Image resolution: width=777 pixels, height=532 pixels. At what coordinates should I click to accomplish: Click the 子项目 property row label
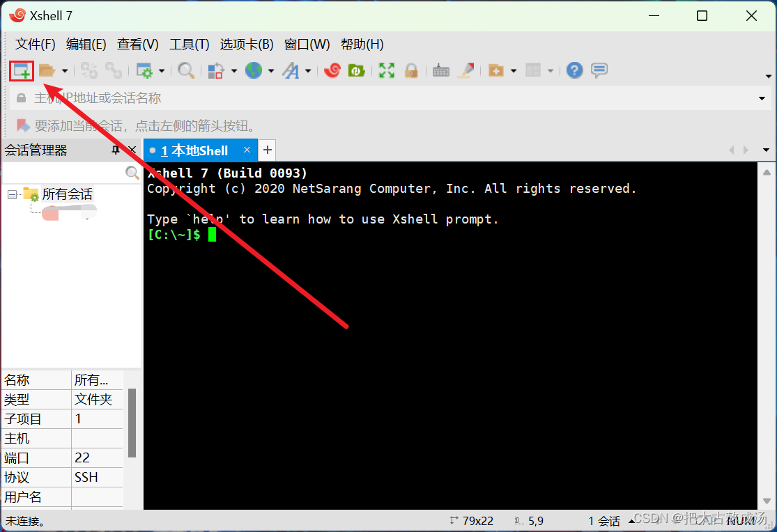pos(23,419)
